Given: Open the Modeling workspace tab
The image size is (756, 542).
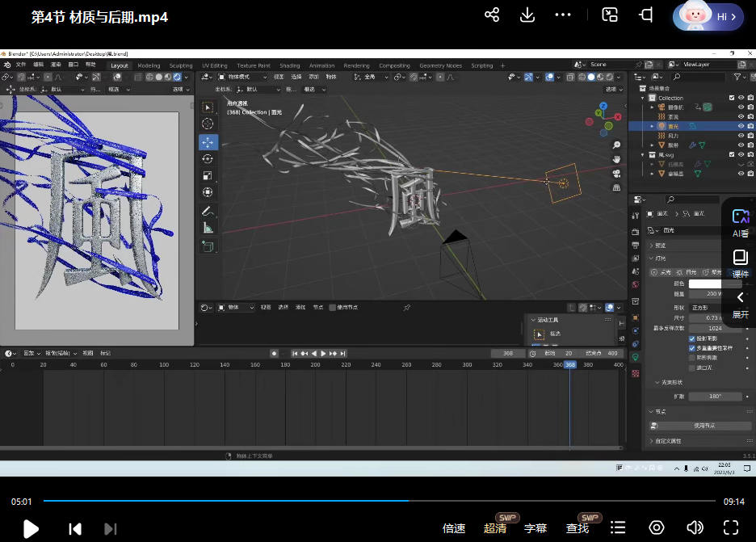Looking at the screenshot, I should click(x=149, y=65).
